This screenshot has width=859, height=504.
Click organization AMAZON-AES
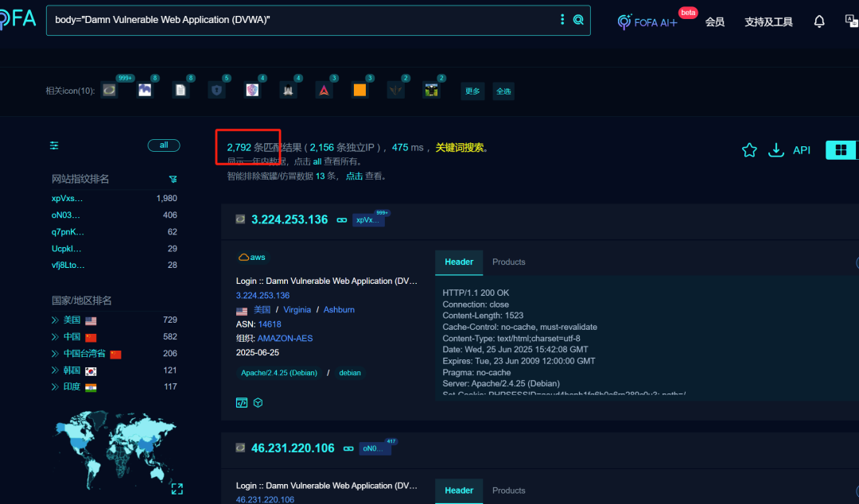tap(285, 339)
